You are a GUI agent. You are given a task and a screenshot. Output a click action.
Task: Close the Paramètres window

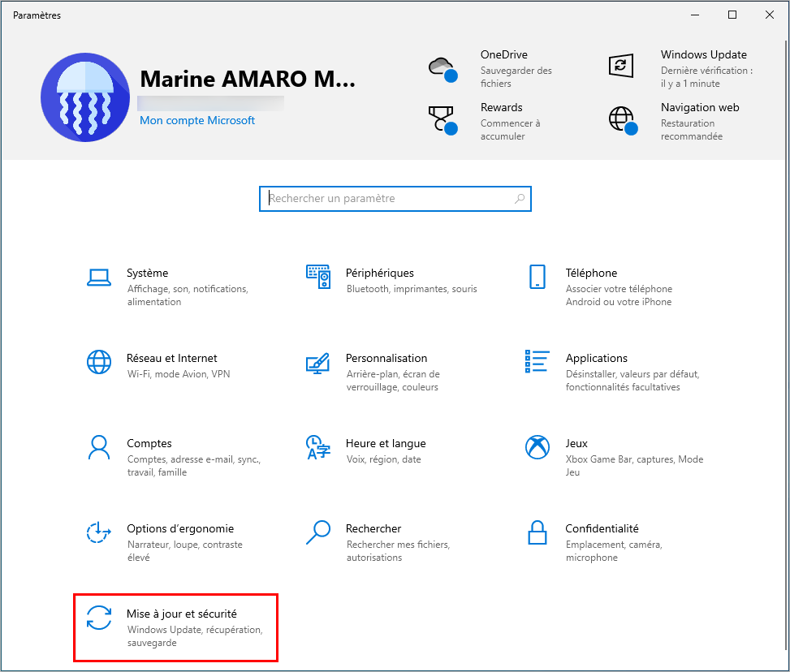[x=770, y=15]
